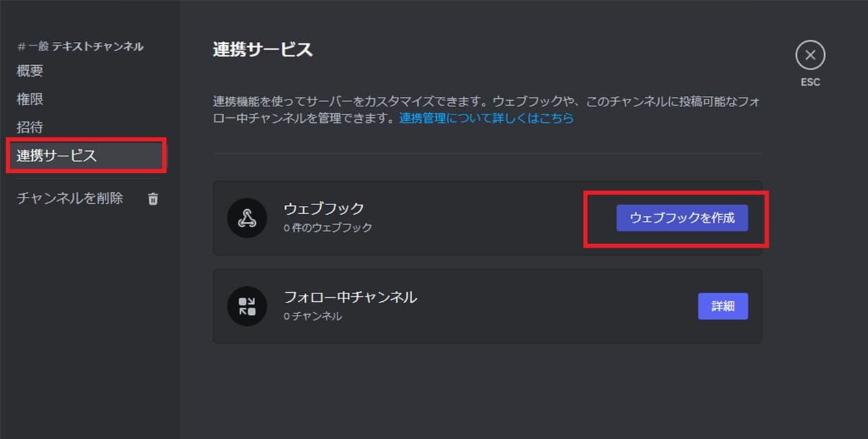
Task: Click the フォロー中チャンネル card title
Action: tap(350, 297)
